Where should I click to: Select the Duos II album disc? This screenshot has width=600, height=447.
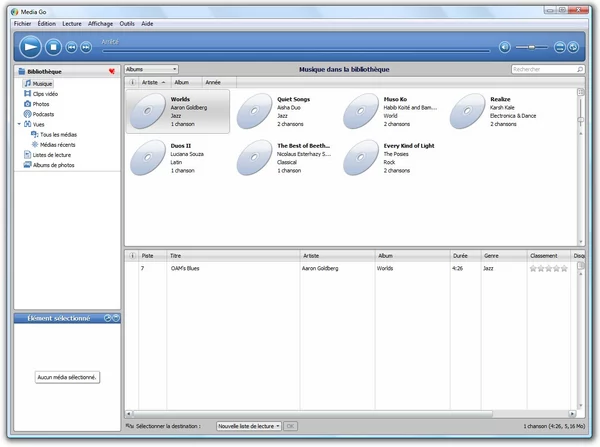[148, 158]
